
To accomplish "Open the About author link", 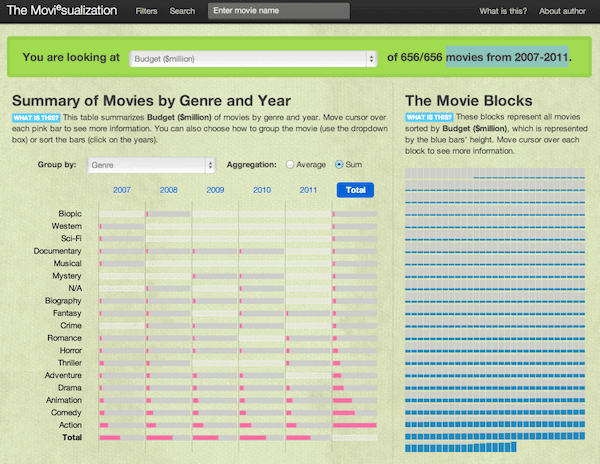I will (562, 11).
